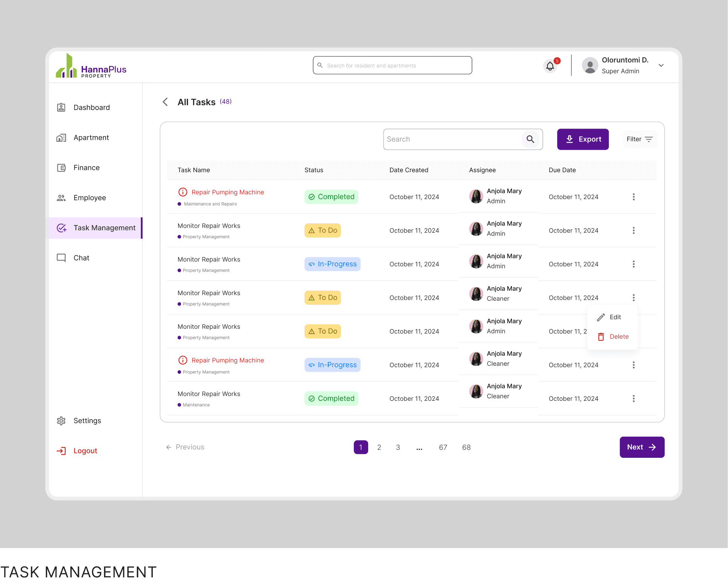Expand the Oloruntomi D. profile chevron
The width and height of the screenshot is (728, 583).
(x=661, y=65)
